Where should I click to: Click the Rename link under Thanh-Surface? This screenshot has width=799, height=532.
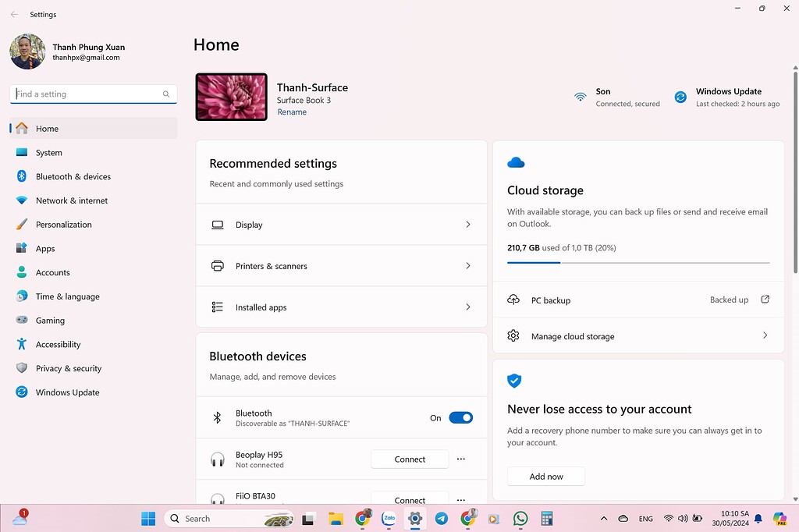coord(292,112)
